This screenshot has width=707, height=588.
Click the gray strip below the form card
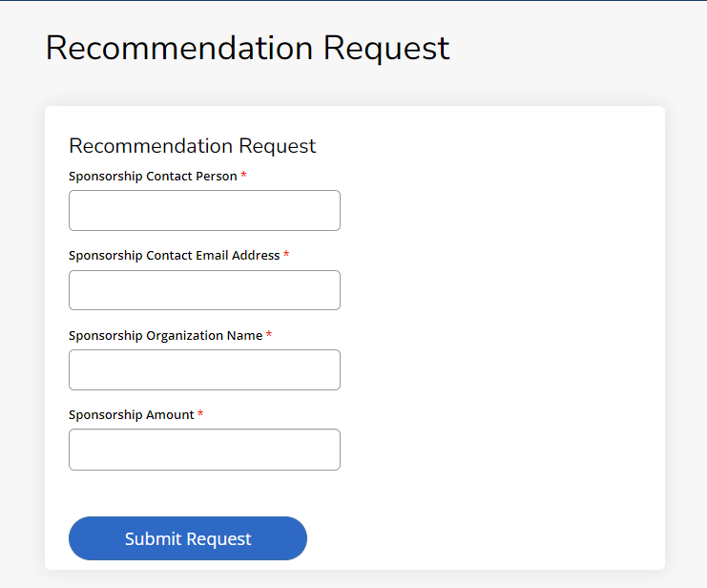tap(353, 579)
